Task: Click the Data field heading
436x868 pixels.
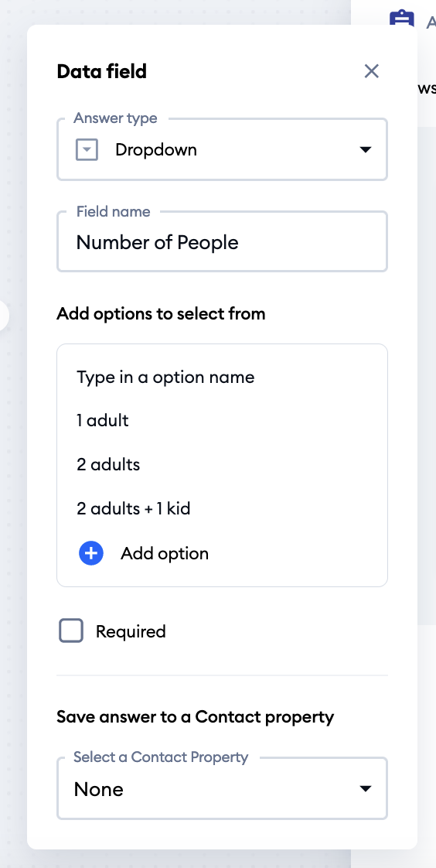Action: tap(102, 71)
